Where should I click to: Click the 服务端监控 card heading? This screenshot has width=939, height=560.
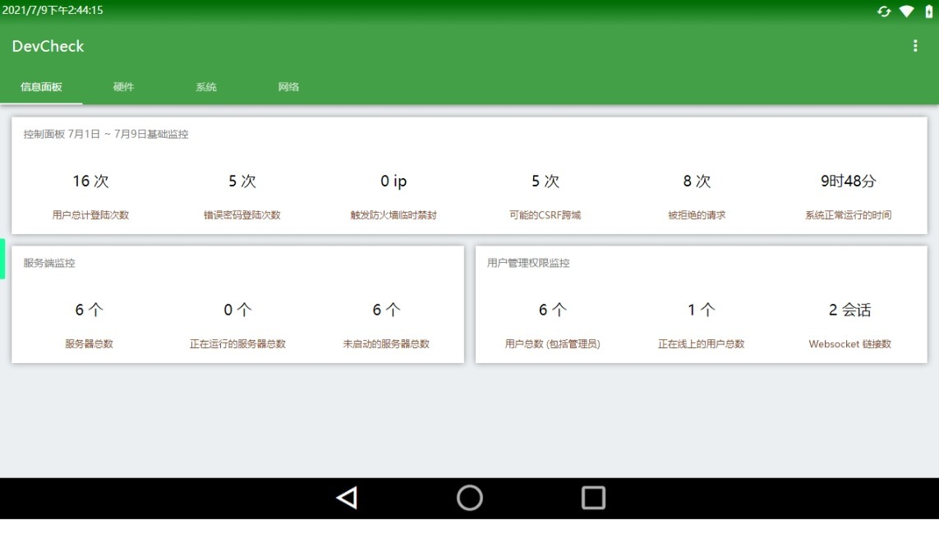point(49,263)
